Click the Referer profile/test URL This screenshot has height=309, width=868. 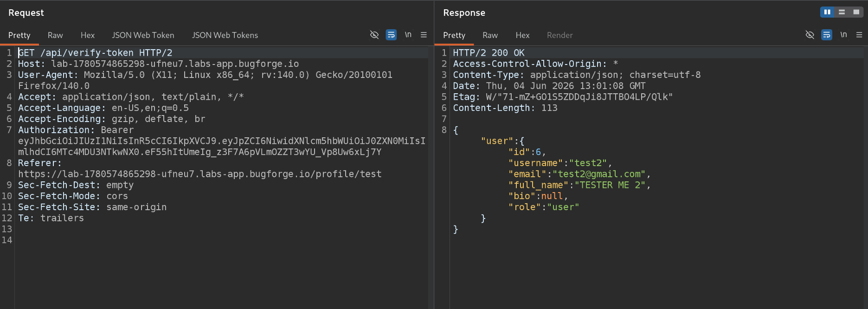[x=199, y=174]
